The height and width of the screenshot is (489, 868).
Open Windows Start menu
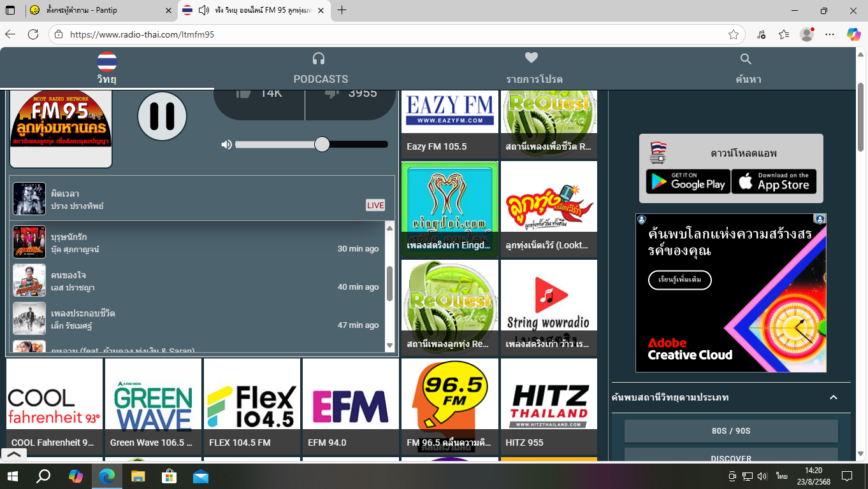point(13,476)
